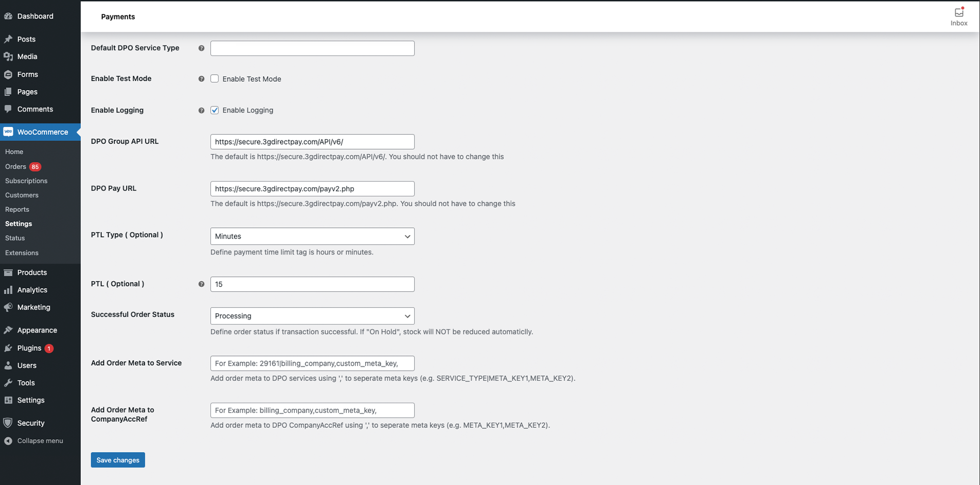The height and width of the screenshot is (485, 980).
Task: Click the DPO Group API URL field
Action: tap(312, 141)
